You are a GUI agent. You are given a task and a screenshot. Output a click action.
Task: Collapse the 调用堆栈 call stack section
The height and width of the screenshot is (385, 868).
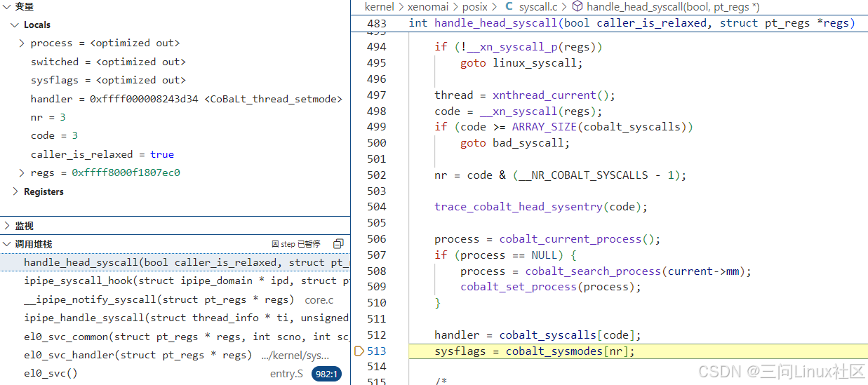pyautogui.click(x=7, y=244)
